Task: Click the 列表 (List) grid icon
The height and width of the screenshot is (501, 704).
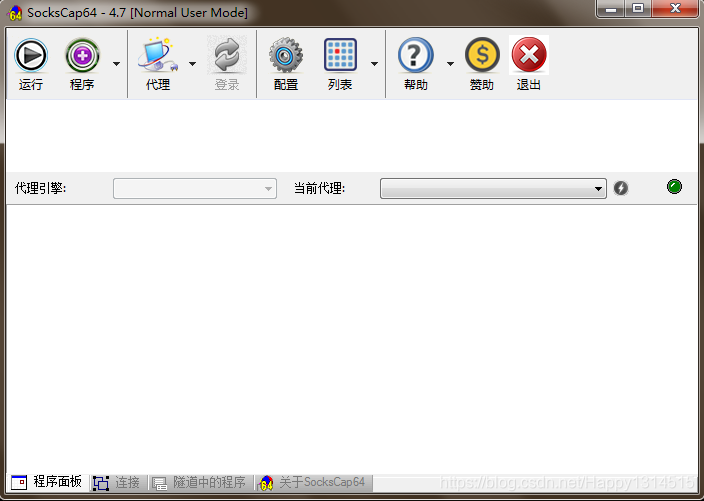Action: 340,55
